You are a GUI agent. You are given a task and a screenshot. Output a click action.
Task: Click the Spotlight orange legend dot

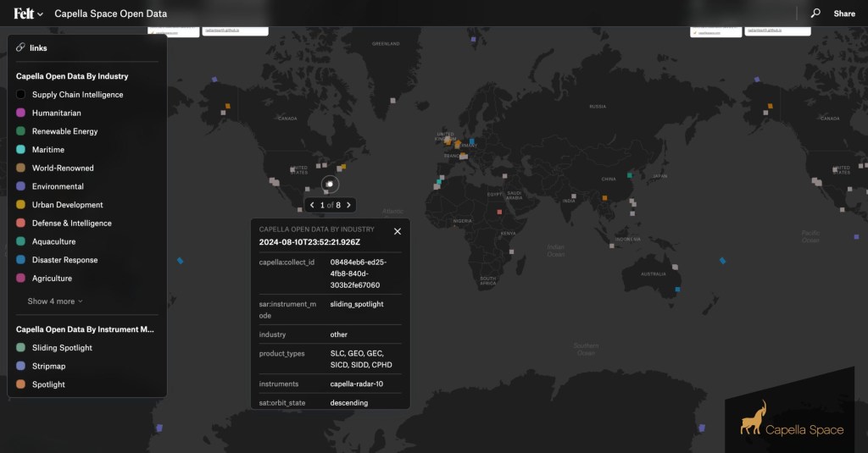coord(20,384)
